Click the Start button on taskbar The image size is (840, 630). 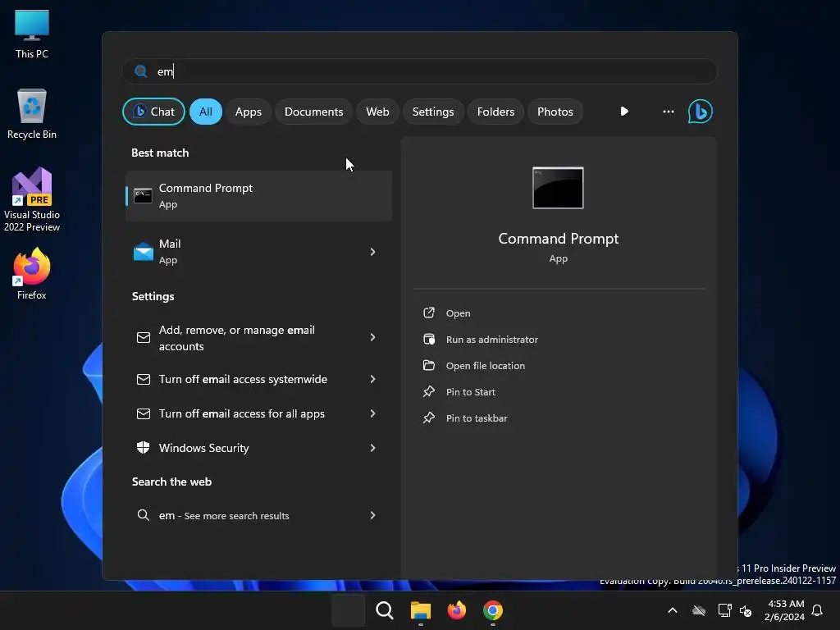tap(348, 610)
